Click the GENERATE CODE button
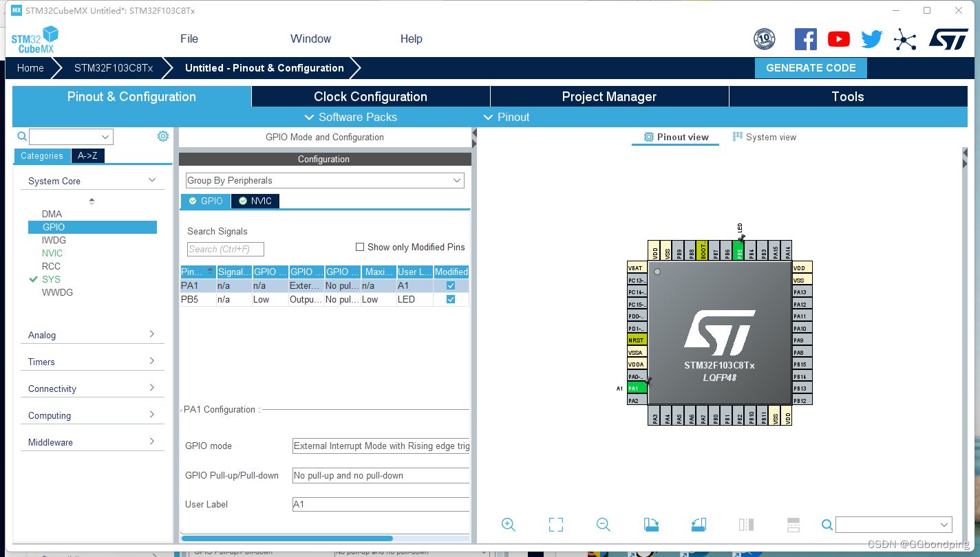The image size is (980, 557). tap(811, 68)
